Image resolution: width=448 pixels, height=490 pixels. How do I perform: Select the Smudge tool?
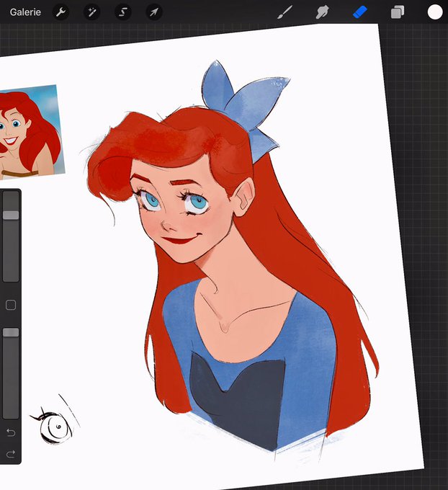coord(322,12)
